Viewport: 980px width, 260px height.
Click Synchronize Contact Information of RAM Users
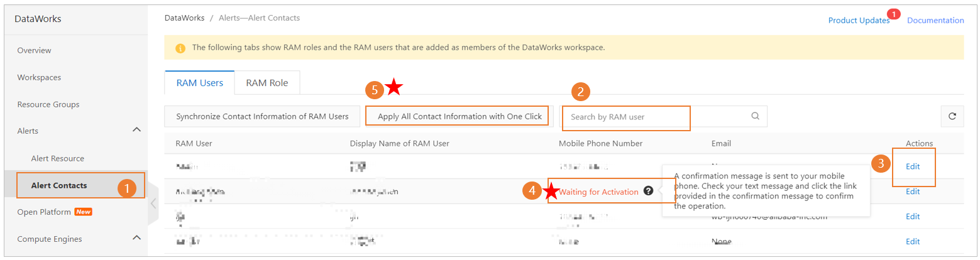262,116
